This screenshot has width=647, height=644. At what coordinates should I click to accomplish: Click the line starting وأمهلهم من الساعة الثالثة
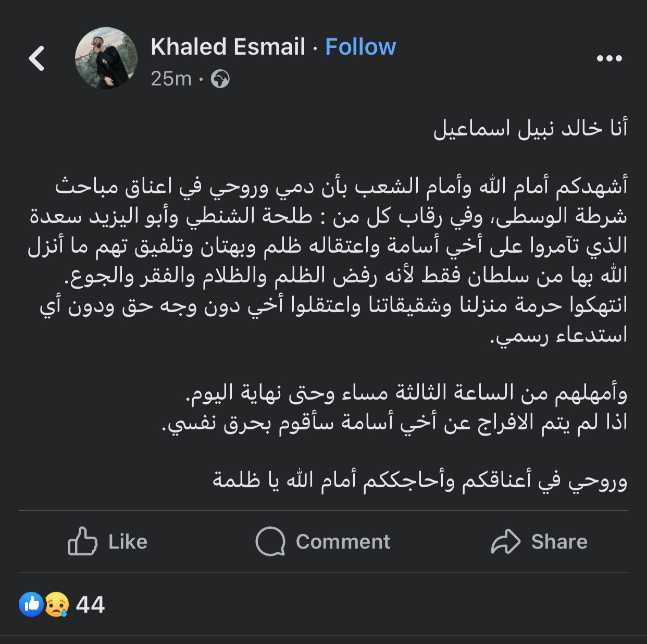coord(406,393)
